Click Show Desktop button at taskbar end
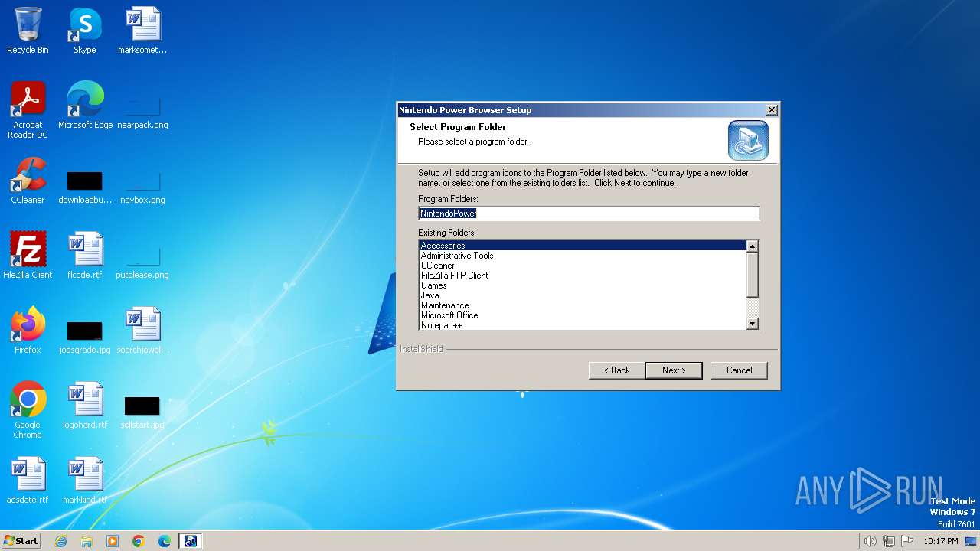 tap(972, 541)
